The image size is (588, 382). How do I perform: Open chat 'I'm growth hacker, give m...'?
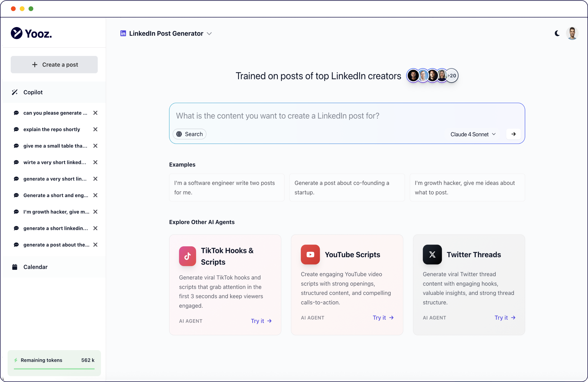[56, 212]
